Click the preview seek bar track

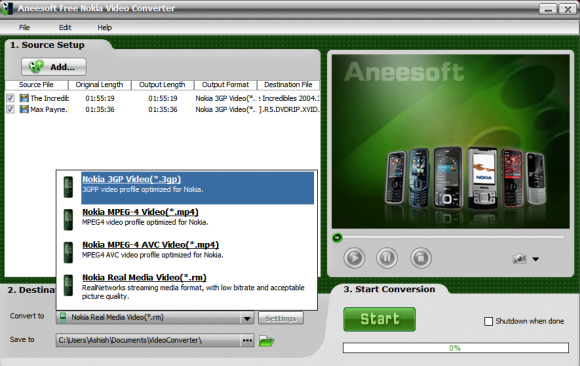453,237
